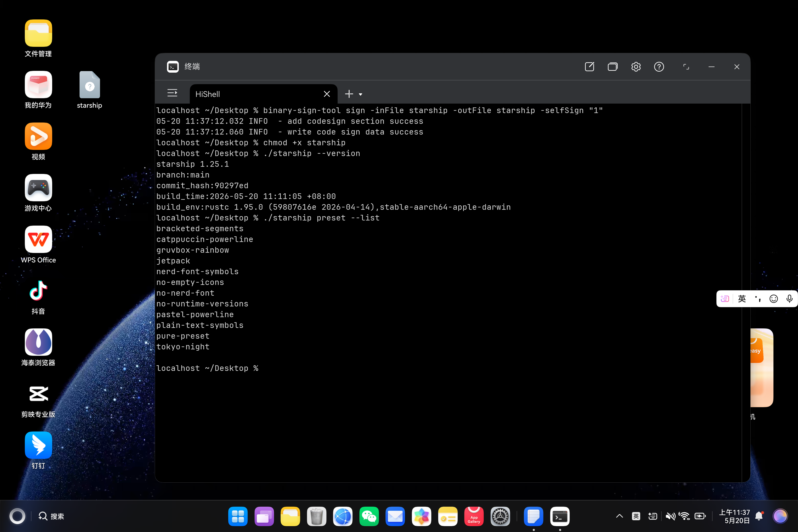Click the 终端 app icon in the title bar

173,66
